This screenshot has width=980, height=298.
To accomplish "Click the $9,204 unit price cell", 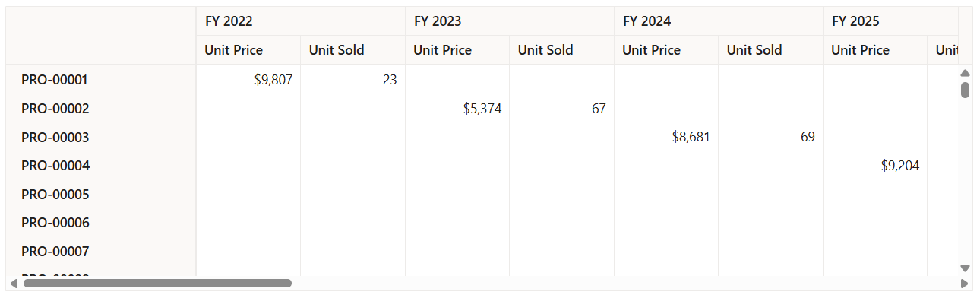I will [875, 165].
